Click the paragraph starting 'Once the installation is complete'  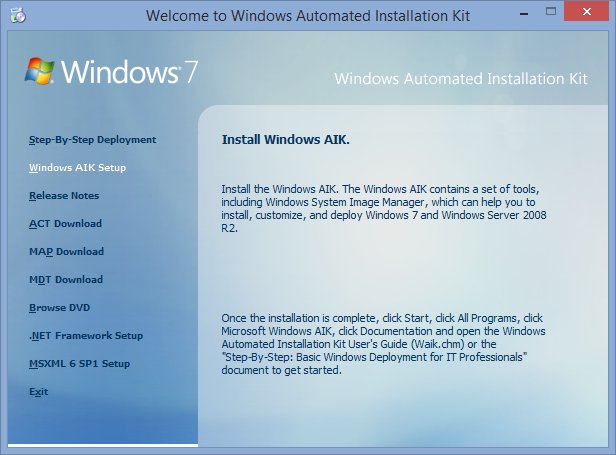(x=383, y=344)
